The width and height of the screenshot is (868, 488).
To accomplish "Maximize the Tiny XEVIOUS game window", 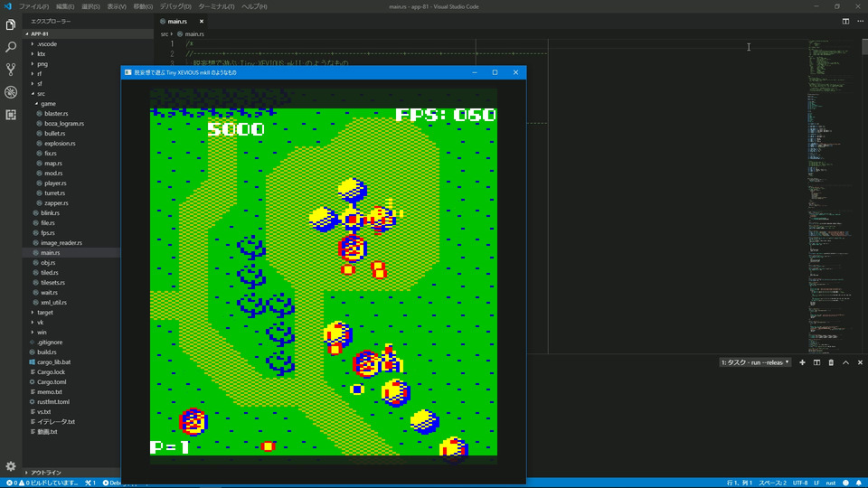I will click(x=495, y=72).
